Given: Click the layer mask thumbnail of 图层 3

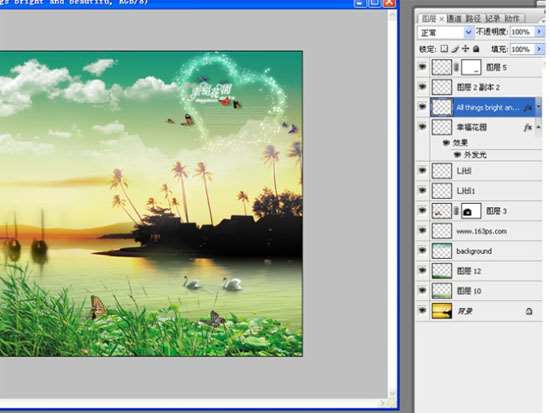Looking at the screenshot, I should (471, 211).
